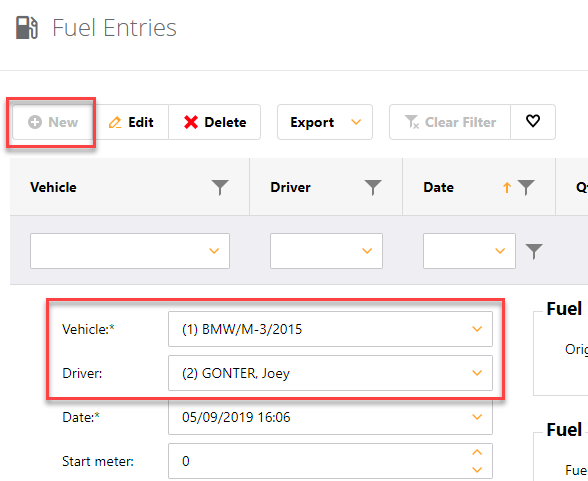Click the Edit button with pencil icon
The height and width of the screenshot is (481, 588).
tap(131, 122)
